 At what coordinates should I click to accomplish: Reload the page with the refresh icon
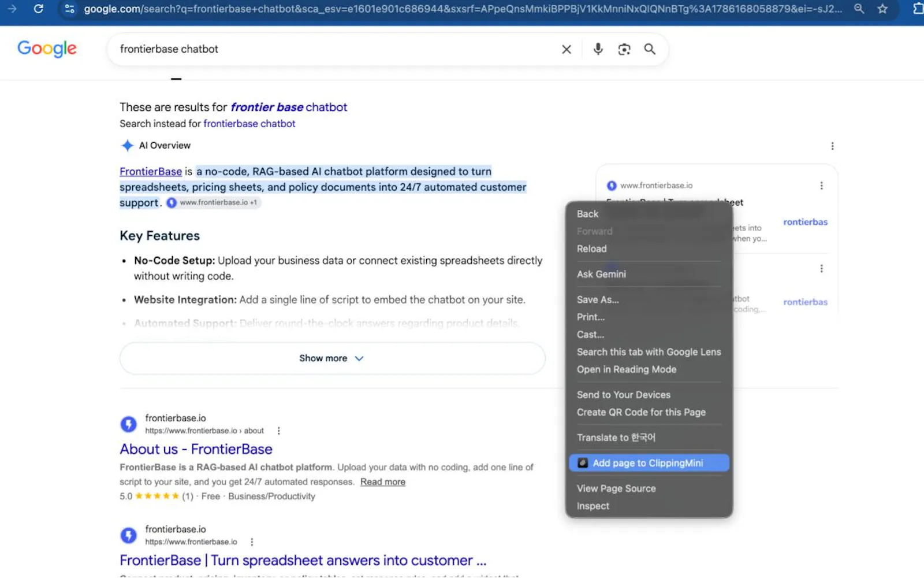[x=39, y=9]
